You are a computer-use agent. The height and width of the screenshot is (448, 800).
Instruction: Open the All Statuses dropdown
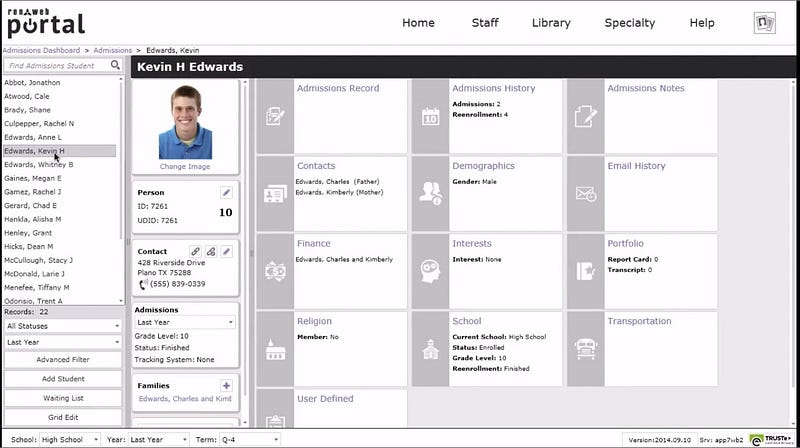pos(63,326)
